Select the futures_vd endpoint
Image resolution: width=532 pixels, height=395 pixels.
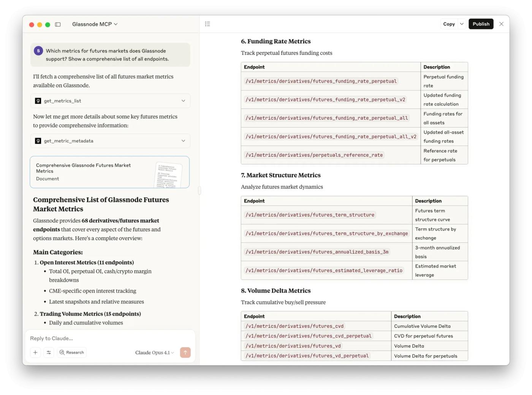(293, 346)
